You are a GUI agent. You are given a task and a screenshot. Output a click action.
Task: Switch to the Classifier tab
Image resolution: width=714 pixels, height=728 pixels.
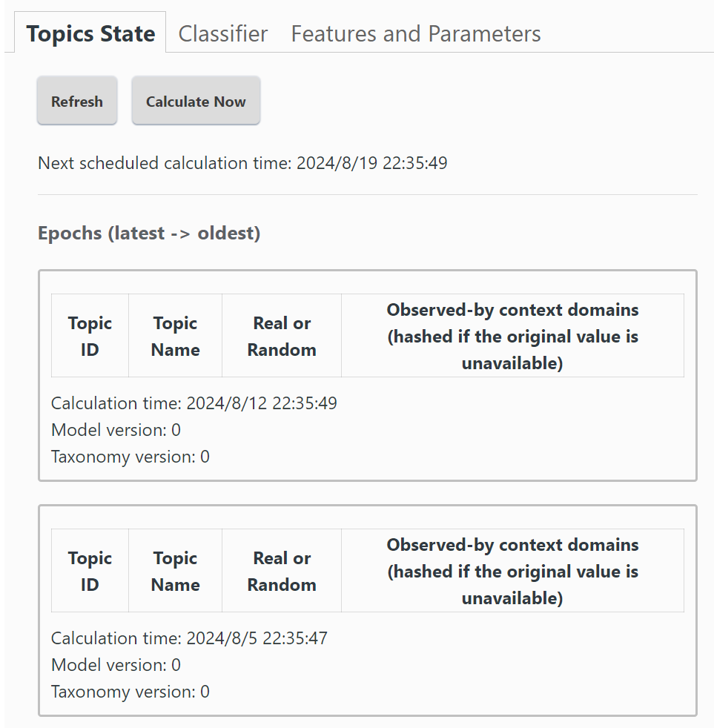pyautogui.click(x=222, y=34)
